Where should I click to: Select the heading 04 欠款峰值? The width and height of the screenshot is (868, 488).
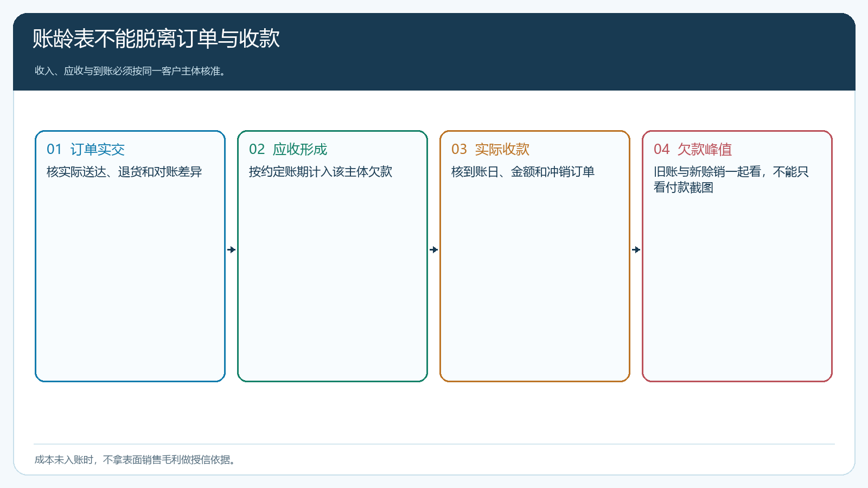point(693,149)
